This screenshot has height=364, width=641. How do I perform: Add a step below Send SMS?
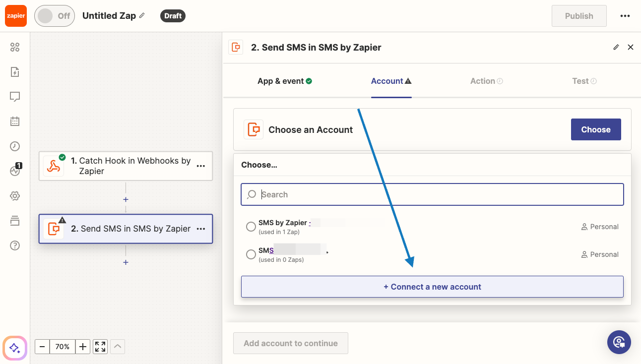(x=126, y=262)
